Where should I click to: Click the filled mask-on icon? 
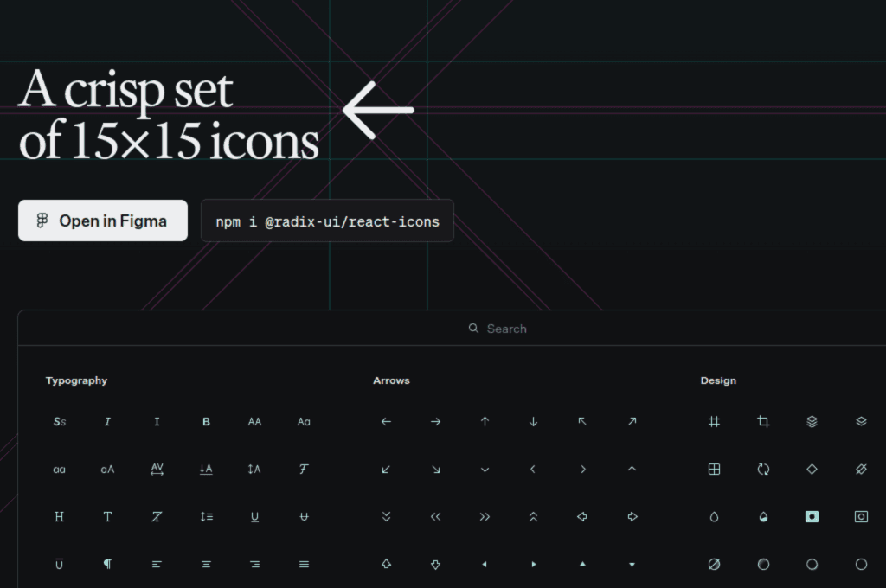[x=812, y=516]
